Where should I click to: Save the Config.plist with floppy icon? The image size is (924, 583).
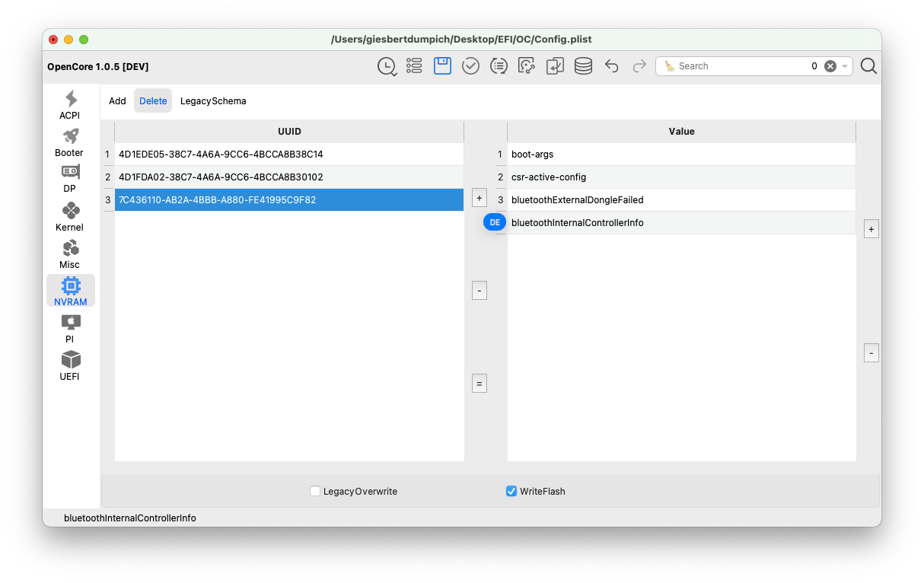click(442, 66)
